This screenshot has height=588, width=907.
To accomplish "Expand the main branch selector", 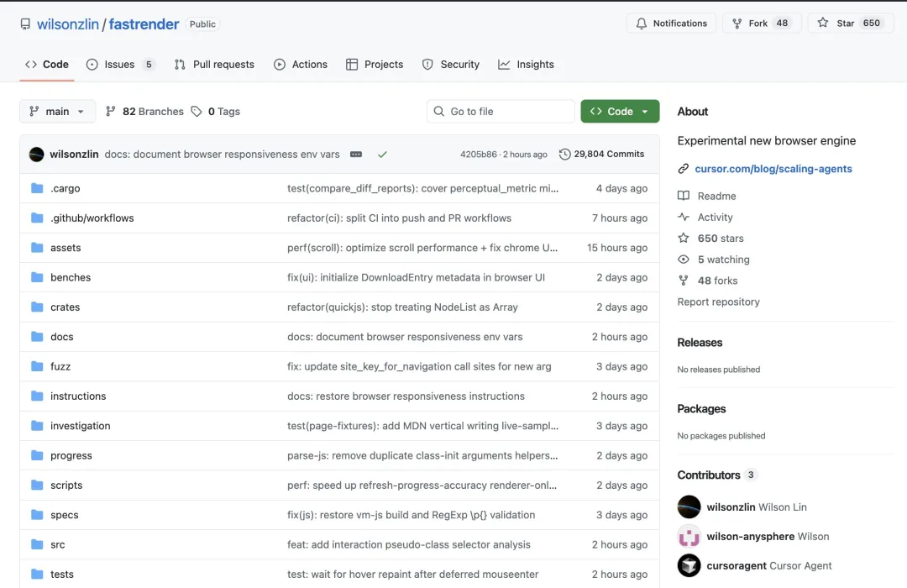I will (x=57, y=111).
